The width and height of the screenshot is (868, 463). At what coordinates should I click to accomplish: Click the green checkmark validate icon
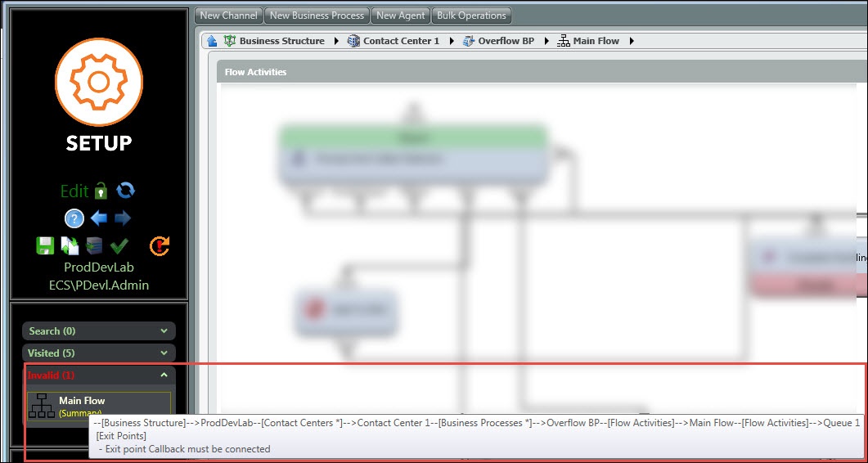pyautogui.click(x=119, y=245)
